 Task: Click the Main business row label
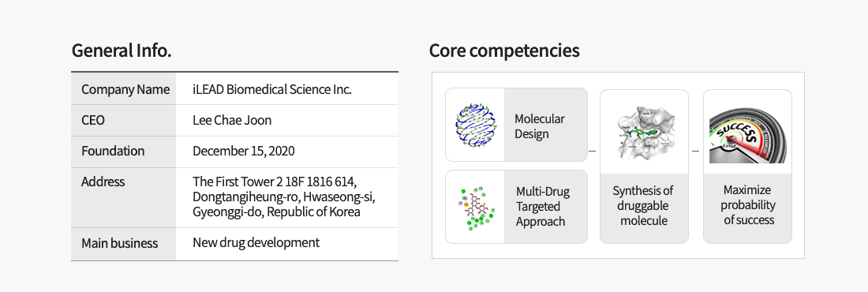click(x=120, y=243)
